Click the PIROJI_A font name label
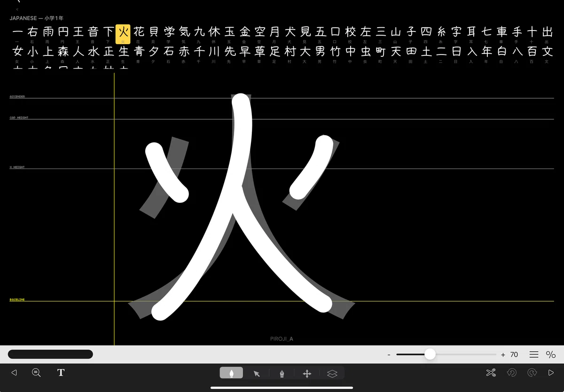 [282, 339]
